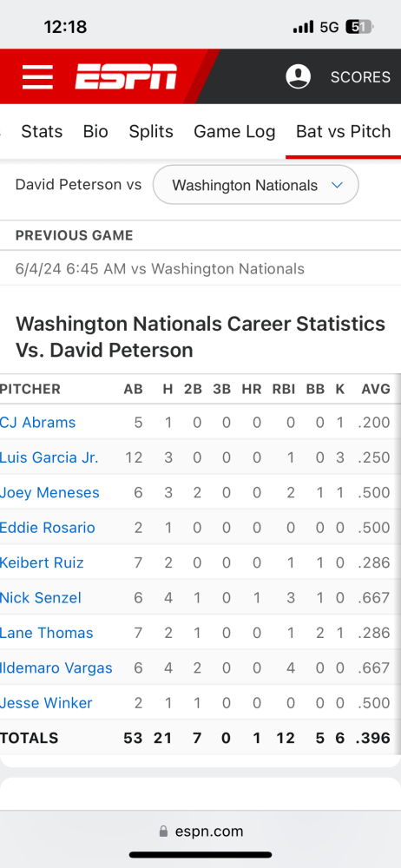Open Ildemaro Vargas player link
Viewport: 401px width, 868px height.
click(x=56, y=668)
